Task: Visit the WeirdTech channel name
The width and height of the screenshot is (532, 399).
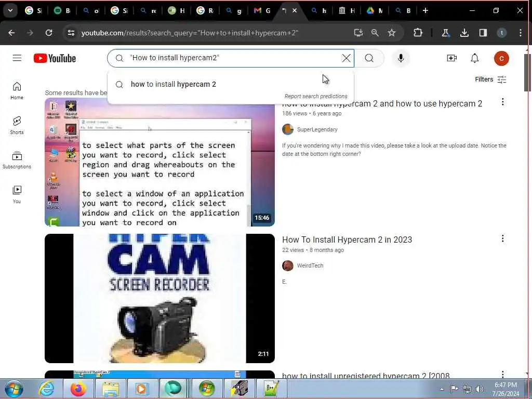Action: (x=310, y=265)
